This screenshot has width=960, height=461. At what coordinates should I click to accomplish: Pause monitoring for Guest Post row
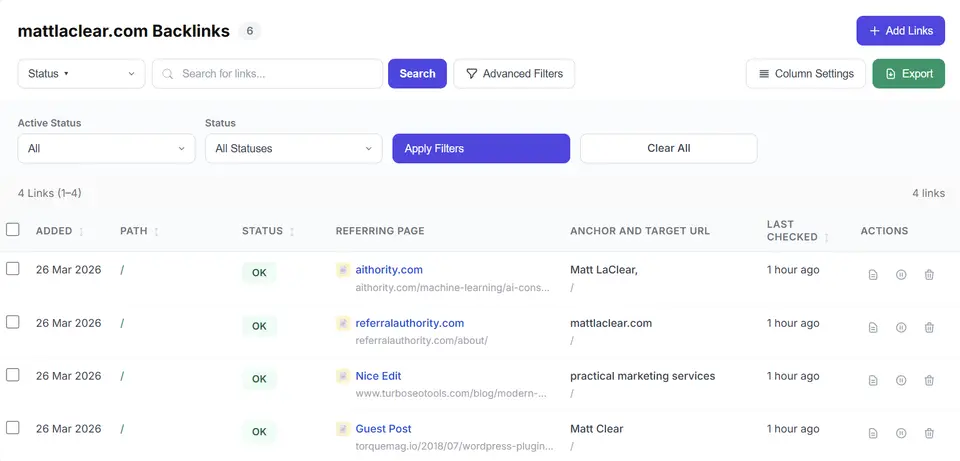tap(901, 433)
